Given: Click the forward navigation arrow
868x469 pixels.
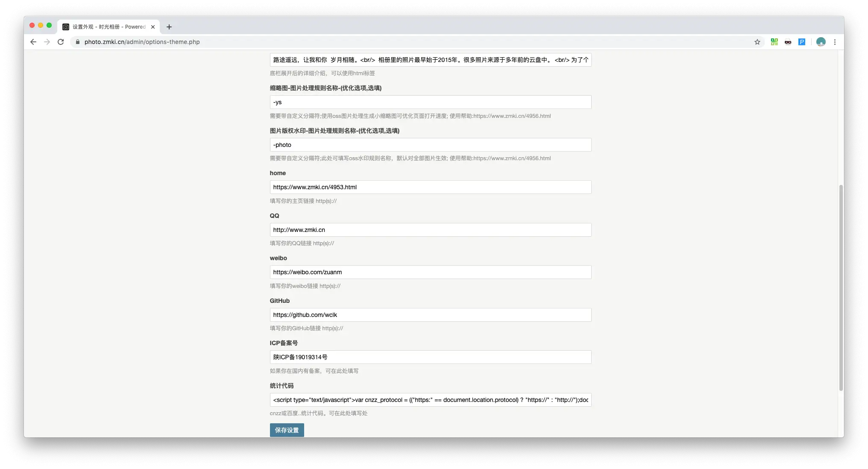Looking at the screenshot, I should (47, 42).
